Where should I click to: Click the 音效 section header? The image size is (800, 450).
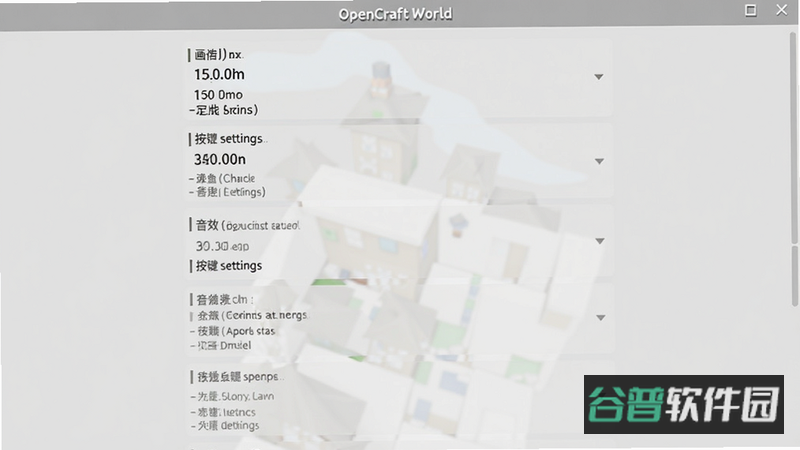pos(245,225)
